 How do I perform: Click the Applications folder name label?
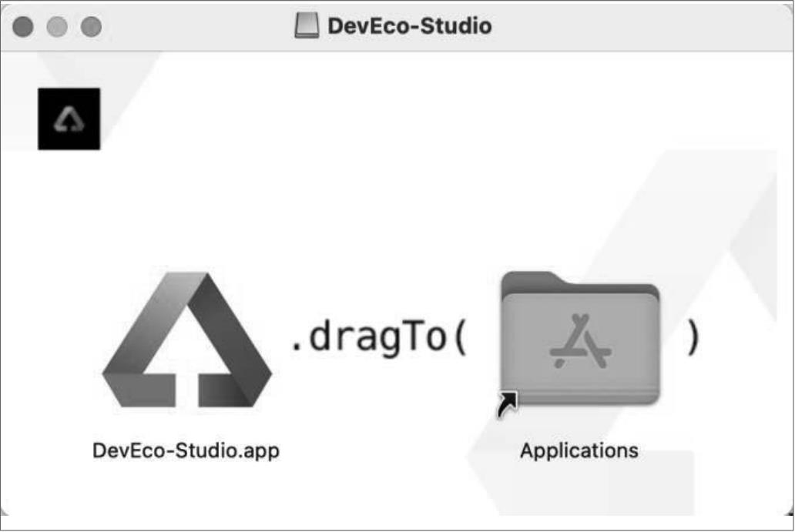click(x=579, y=450)
